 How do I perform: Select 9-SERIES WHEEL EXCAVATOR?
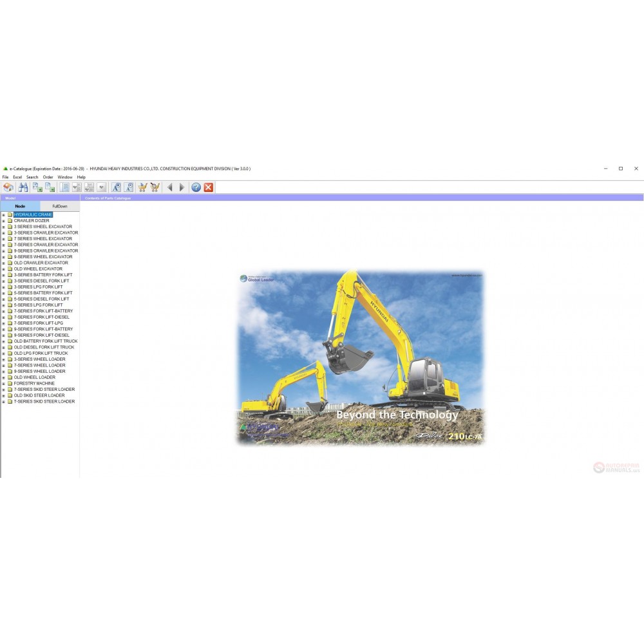43,257
